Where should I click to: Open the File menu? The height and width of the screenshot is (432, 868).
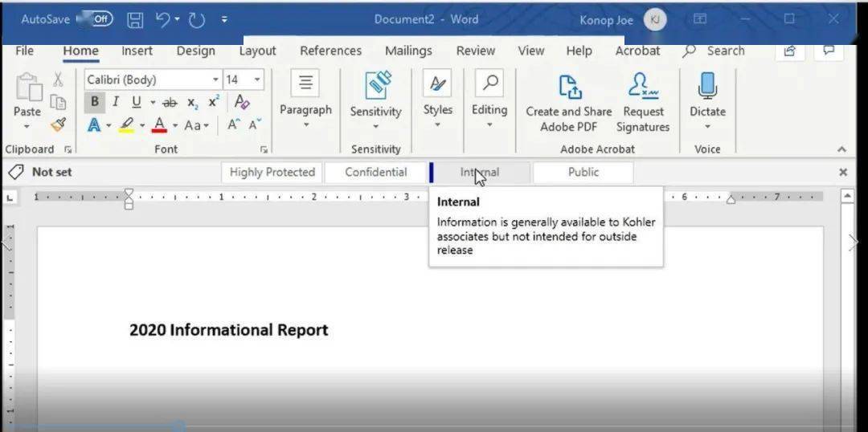(x=24, y=51)
